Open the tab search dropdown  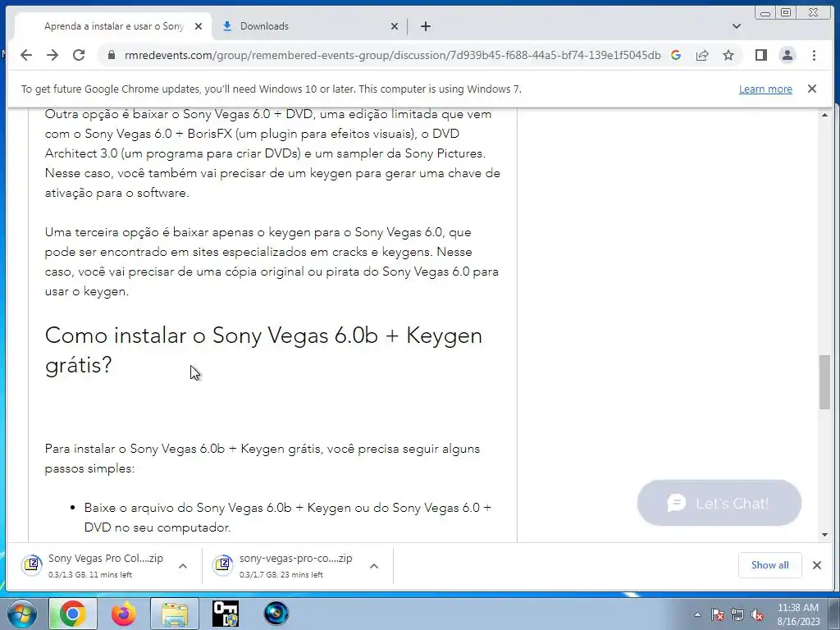point(737,26)
